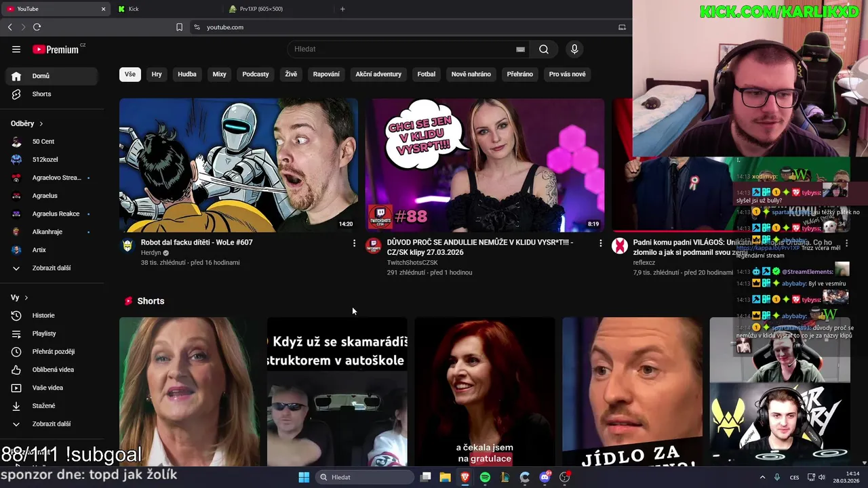This screenshot has width=868, height=488.
Task: Start voice search with the microphone icon
Action: point(574,49)
